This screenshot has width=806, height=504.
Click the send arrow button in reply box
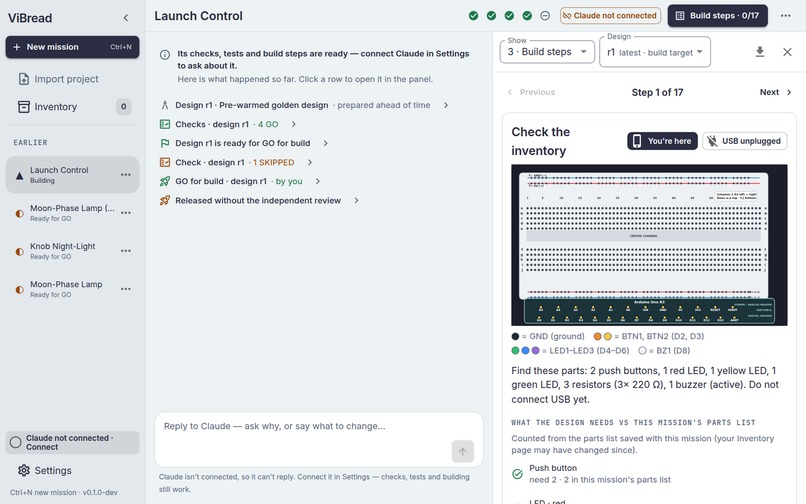pyautogui.click(x=463, y=452)
